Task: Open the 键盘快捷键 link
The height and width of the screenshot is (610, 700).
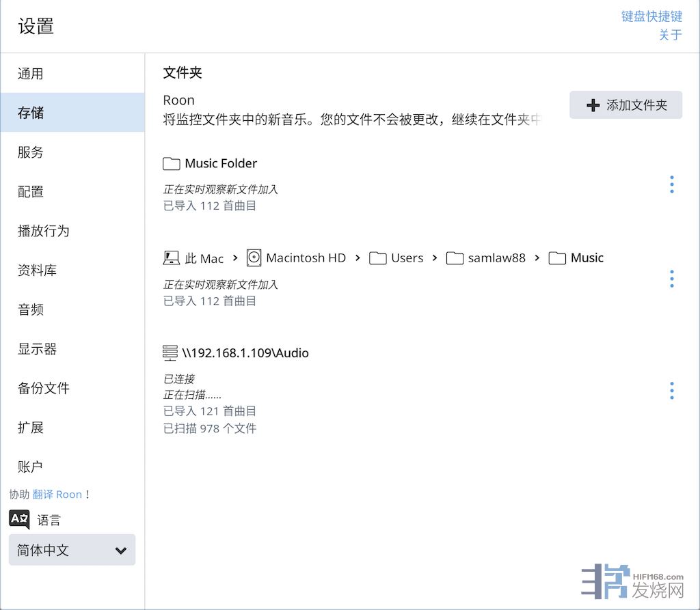Action: click(651, 16)
